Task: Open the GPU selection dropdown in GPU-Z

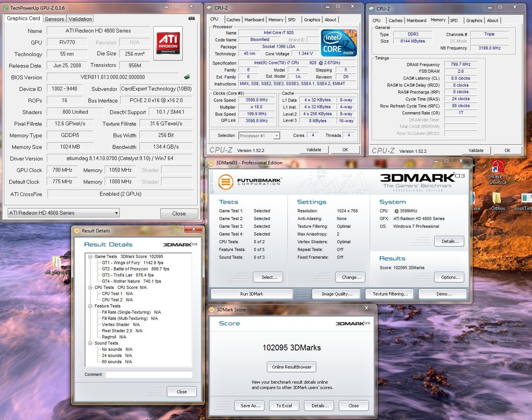Action: (64, 213)
